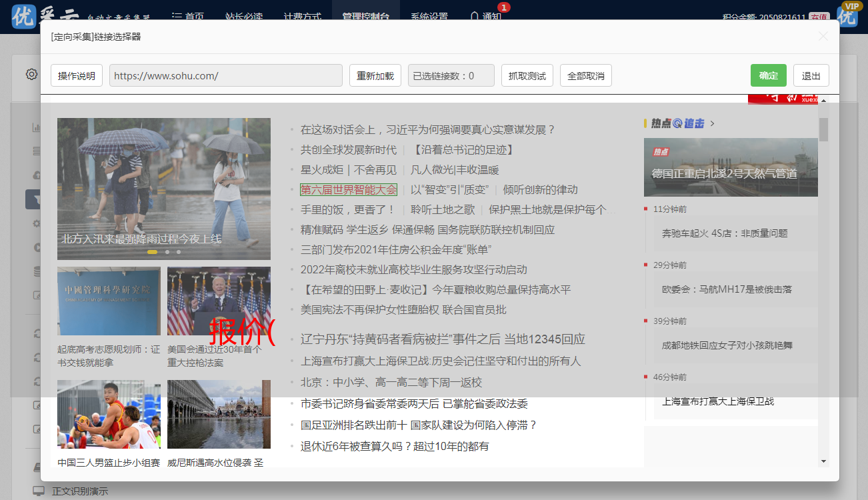Click the sohu.com URL input field
Screen dimensions: 868x500
pyautogui.click(x=225, y=75)
